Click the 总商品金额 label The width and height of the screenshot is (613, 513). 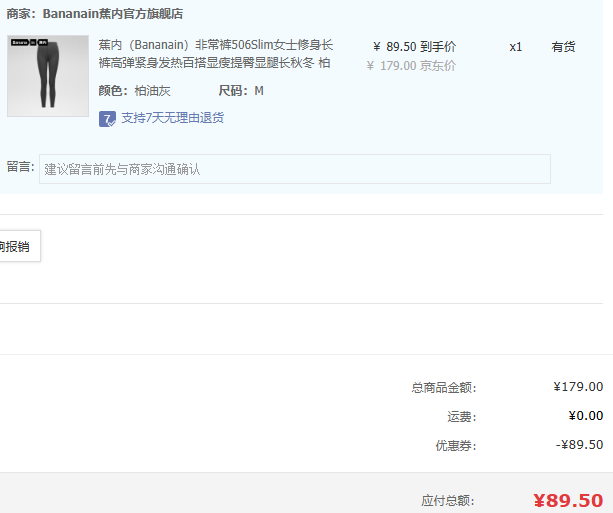[444, 387]
